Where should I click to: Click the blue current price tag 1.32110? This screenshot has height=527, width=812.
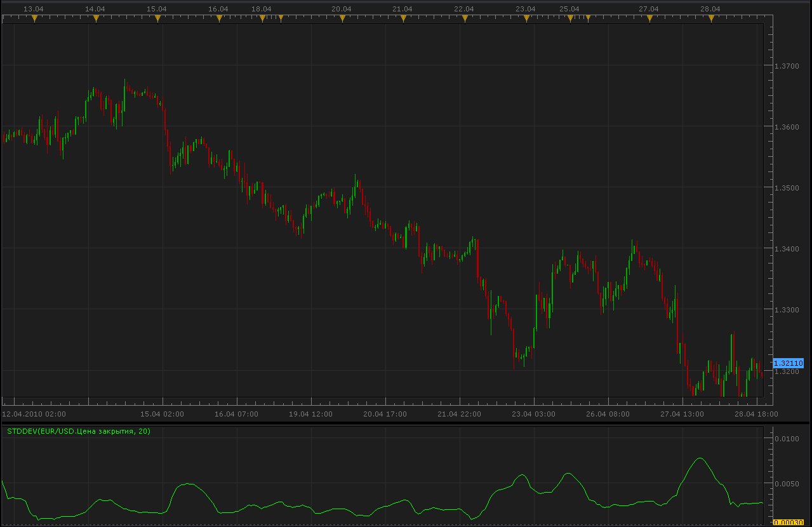click(x=788, y=363)
